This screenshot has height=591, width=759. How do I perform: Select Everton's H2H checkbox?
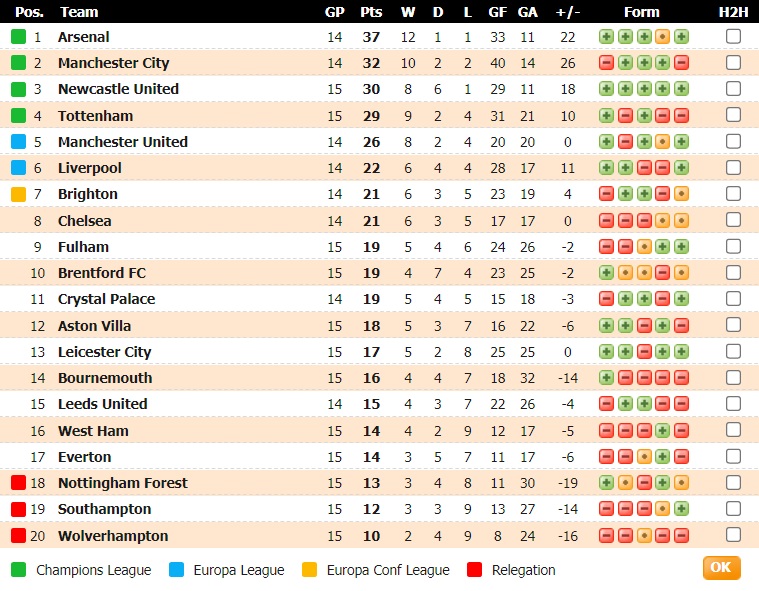(733, 457)
